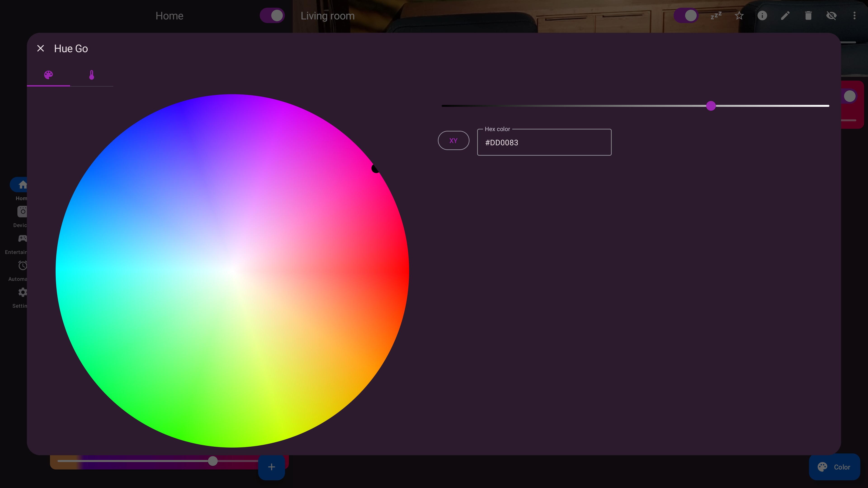The image size is (868, 488).
Task: Switch to the color temperature tab
Action: (x=91, y=75)
